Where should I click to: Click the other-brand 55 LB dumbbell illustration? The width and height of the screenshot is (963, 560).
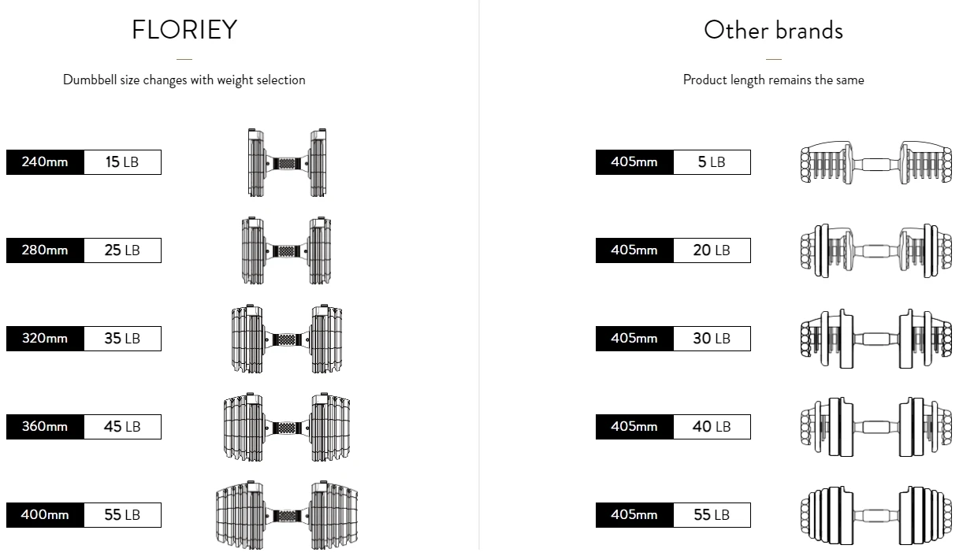876,515
